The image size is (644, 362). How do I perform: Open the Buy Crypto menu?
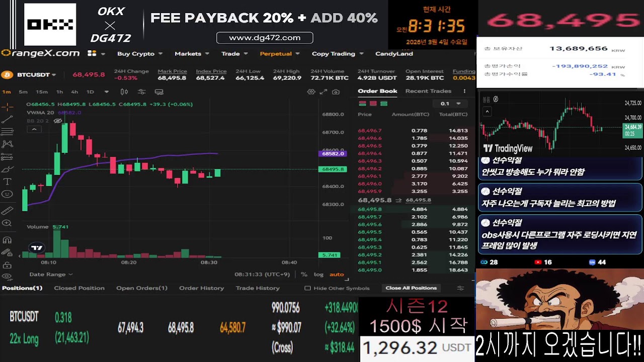point(139,54)
